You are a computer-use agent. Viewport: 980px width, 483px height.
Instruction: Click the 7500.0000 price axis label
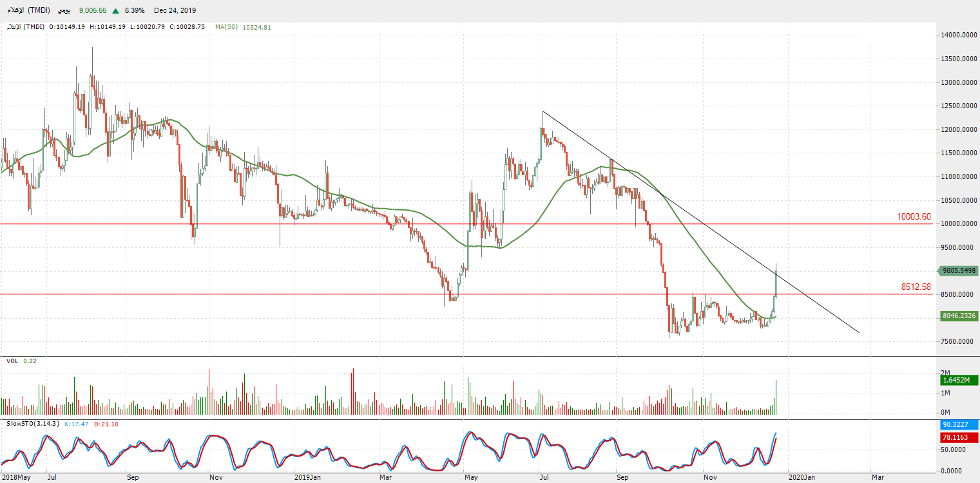(957, 342)
